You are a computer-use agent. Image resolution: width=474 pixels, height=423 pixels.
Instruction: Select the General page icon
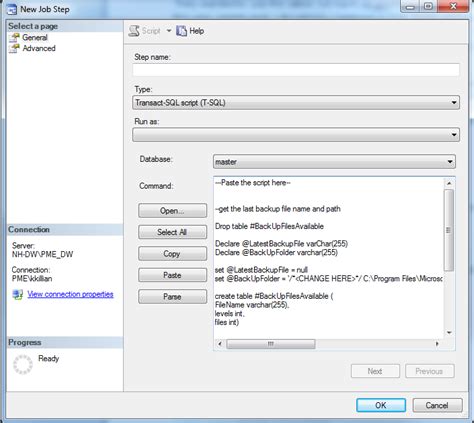14,38
